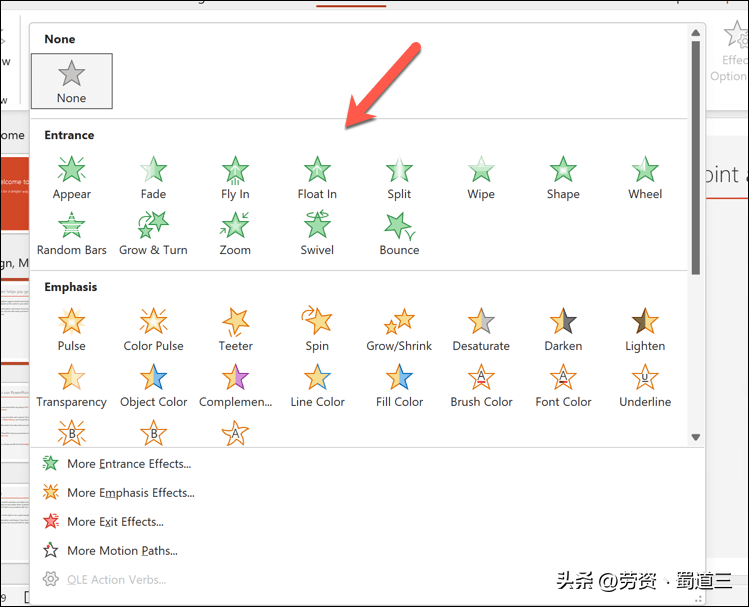
Task: Apply the Split entrance animation
Action: click(399, 178)
